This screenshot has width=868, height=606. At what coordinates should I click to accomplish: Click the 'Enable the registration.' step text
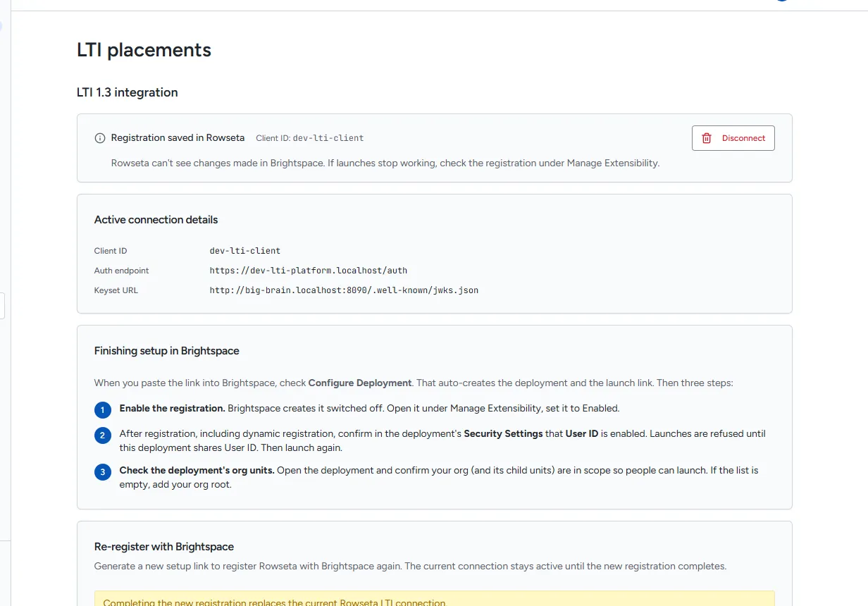coord(172,408)
